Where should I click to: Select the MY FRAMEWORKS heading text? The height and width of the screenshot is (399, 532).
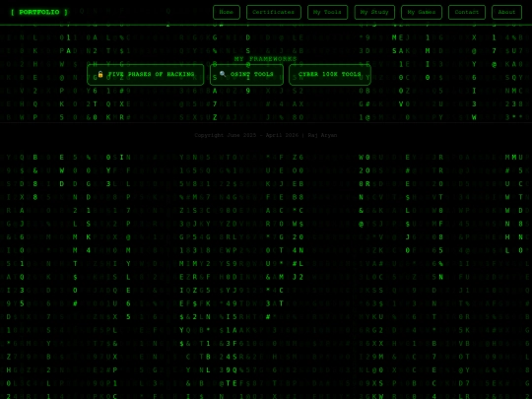pyautogui.click(x=265, y=59)
